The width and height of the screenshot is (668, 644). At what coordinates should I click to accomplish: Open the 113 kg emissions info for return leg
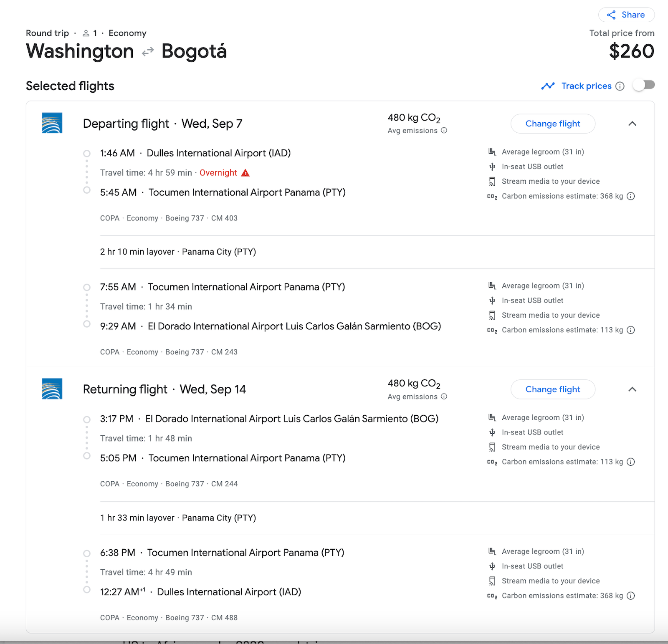631,462
